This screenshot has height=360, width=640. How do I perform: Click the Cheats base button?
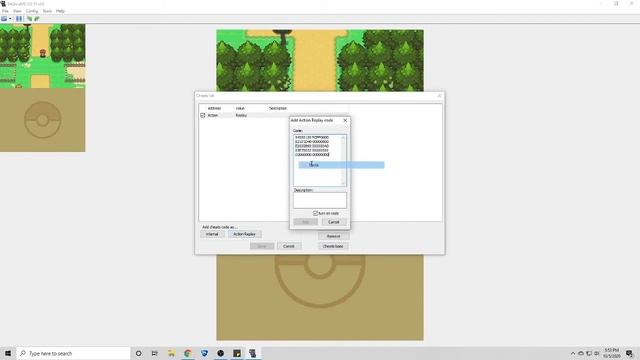click(x=333, y=247)
